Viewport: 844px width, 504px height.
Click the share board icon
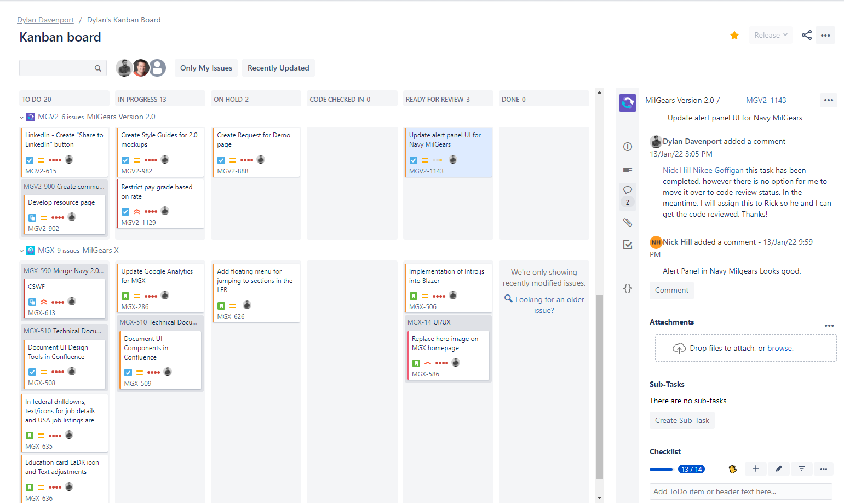click(x=806, y=35)
